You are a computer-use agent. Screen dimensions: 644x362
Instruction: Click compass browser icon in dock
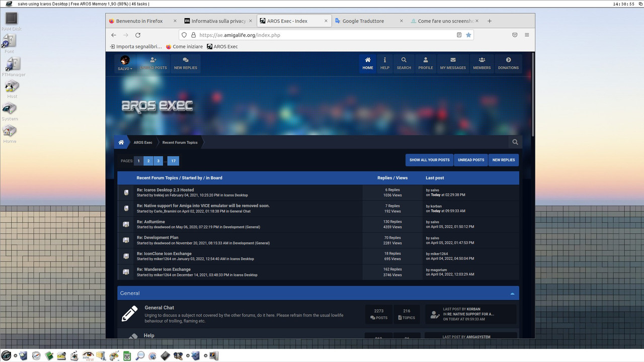pos(36,355)
